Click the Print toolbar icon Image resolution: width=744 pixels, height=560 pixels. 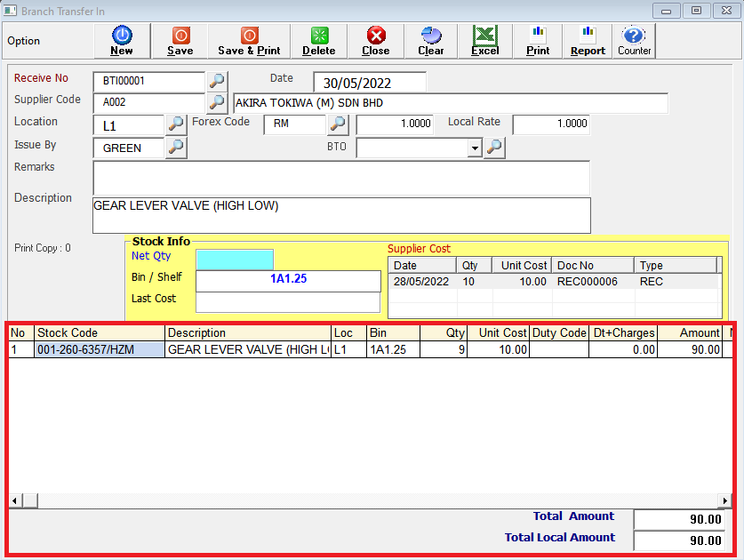538,41
